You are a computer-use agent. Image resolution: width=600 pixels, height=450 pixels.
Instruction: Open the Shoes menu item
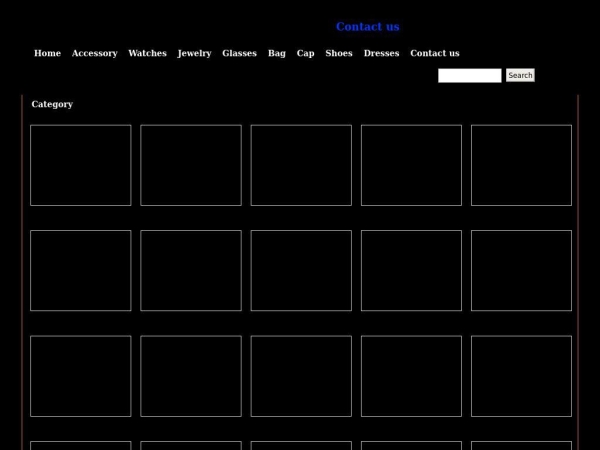pyautogui.click(x=339, y=53)
